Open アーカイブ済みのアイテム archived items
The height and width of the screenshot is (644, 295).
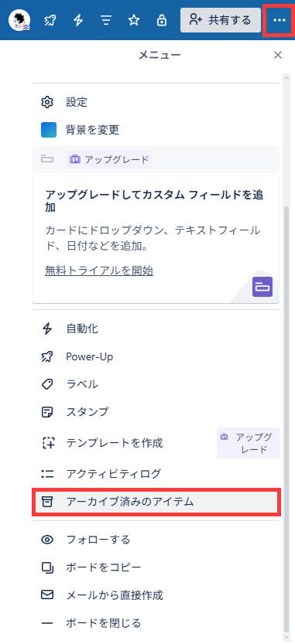coord(156,502)
